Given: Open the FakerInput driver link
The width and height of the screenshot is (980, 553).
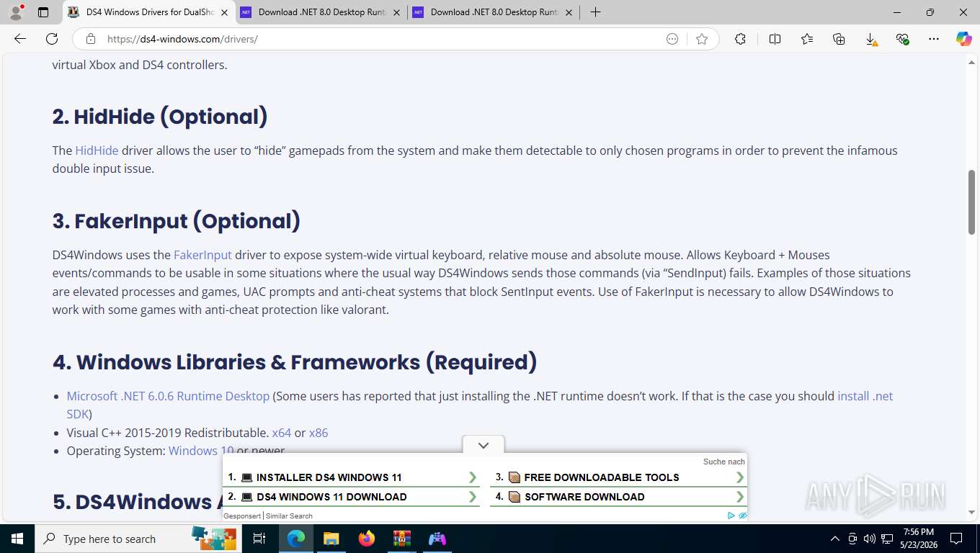Looking at the screenshot, I should tap(202, 255).
